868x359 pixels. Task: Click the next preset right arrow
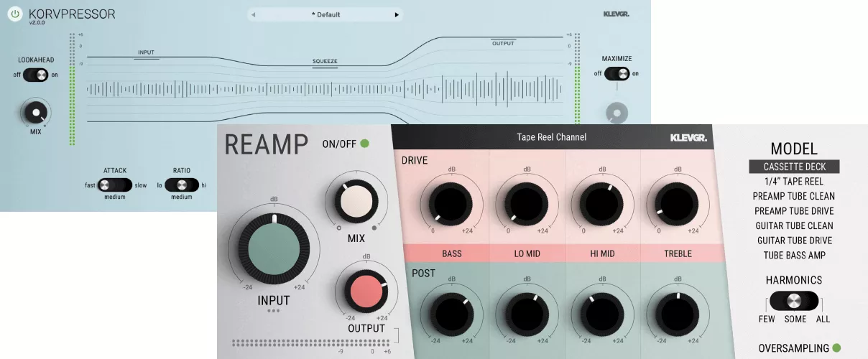click(x=396, y=14)
